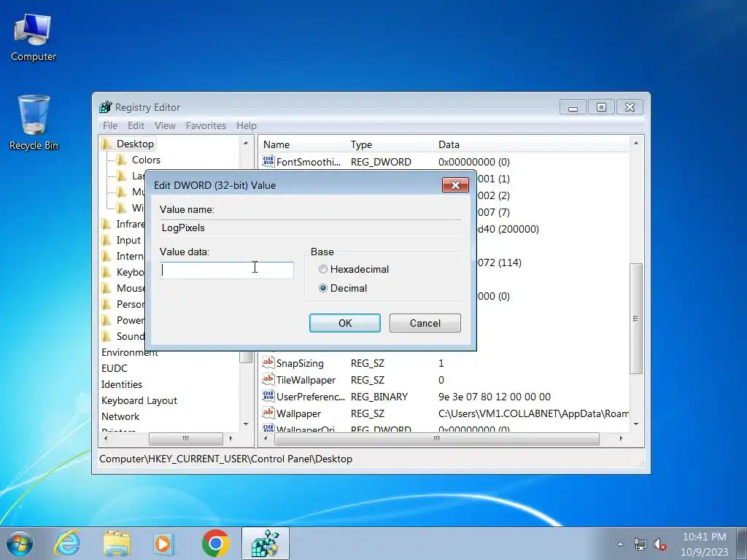Click the UserPreferenc... binary value icon
The image size is (747, 560).
pyautogui.click(x=268, y=396)
